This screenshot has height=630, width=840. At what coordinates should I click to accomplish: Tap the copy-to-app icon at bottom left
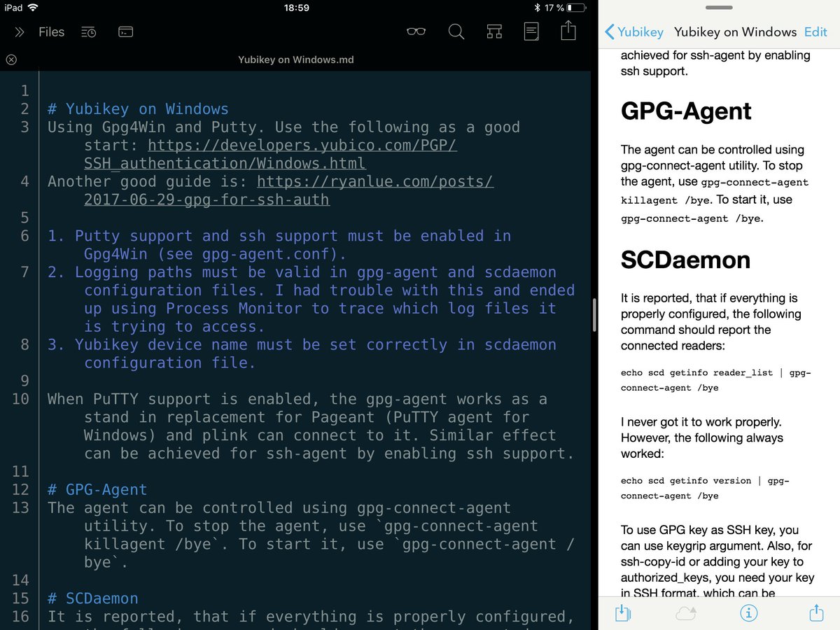[x=622, y=612]
